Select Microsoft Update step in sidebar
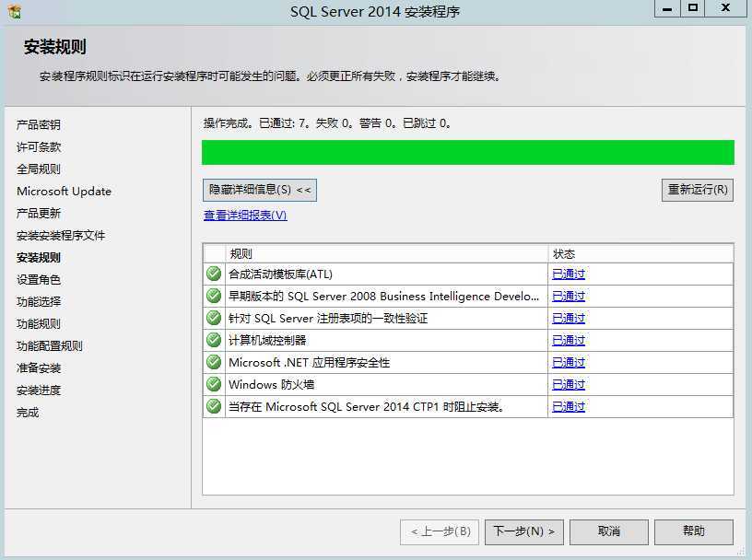Image resolution: width=752 pixels, height=560 pixels. (x=64, y=192)
